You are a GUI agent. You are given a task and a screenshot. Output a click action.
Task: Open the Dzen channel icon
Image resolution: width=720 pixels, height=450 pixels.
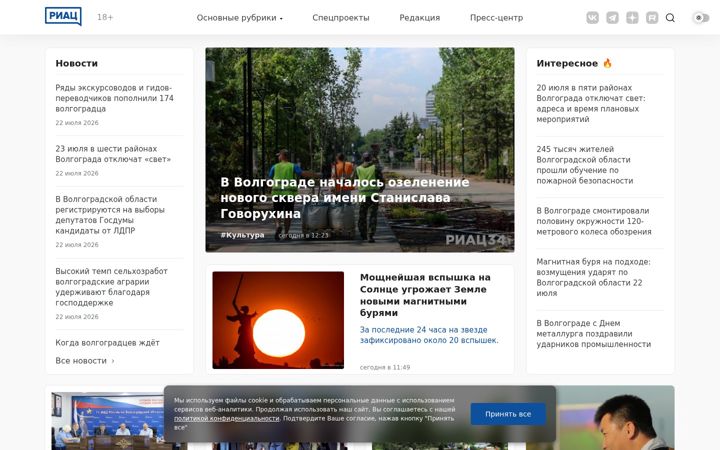point(632,17)
